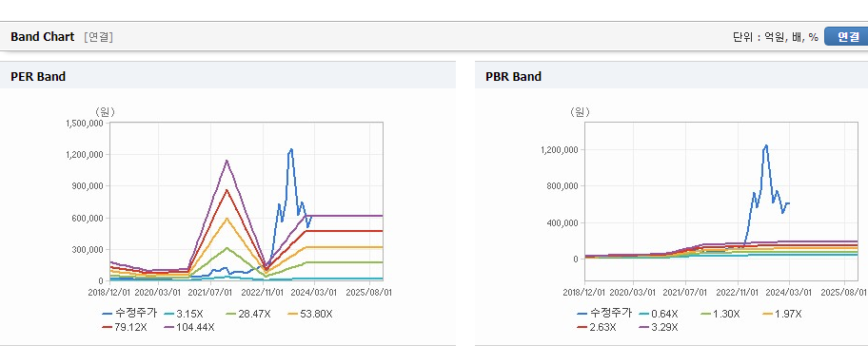The image size is (868, 346).
Task: Toggle 1.97X series in PBR Band legend
Action: [781, 314]
